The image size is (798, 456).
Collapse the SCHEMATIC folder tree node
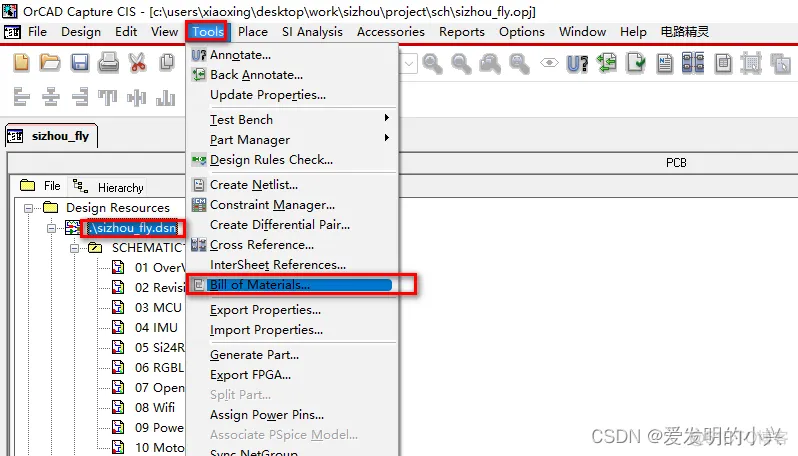74,248
